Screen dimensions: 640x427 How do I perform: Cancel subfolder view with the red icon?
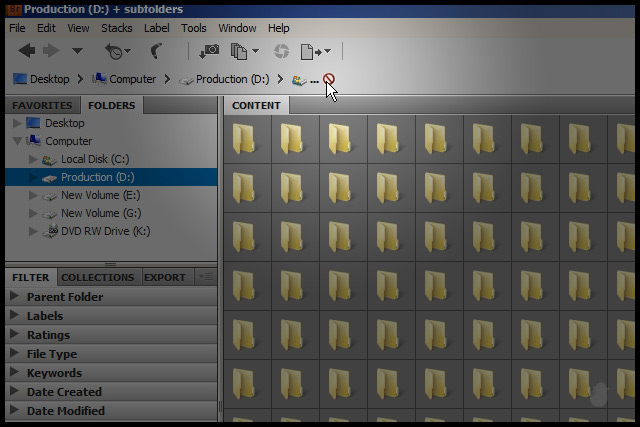[328, 79]
